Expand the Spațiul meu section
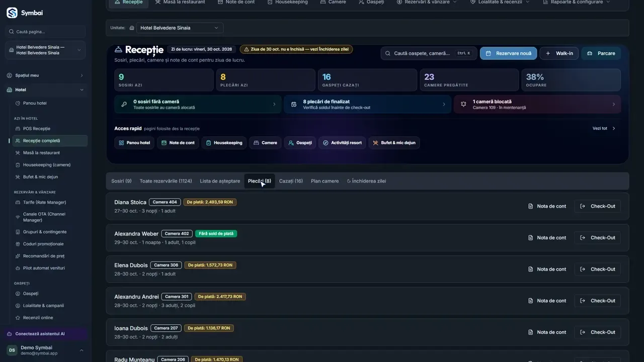Viewport: 644px width, 362px height. (45, 75)
